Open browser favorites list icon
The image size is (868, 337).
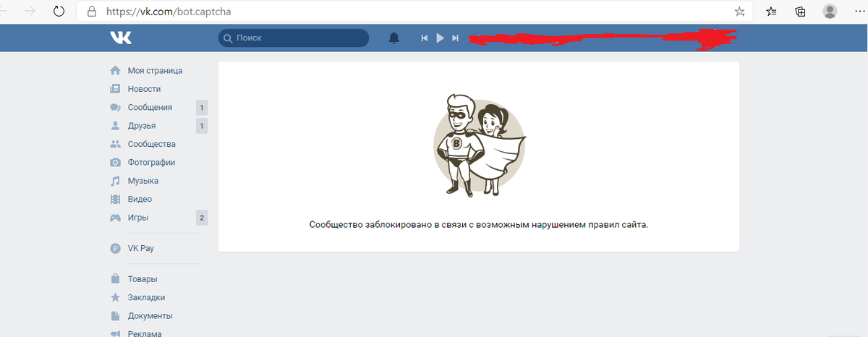click(772, 12)
